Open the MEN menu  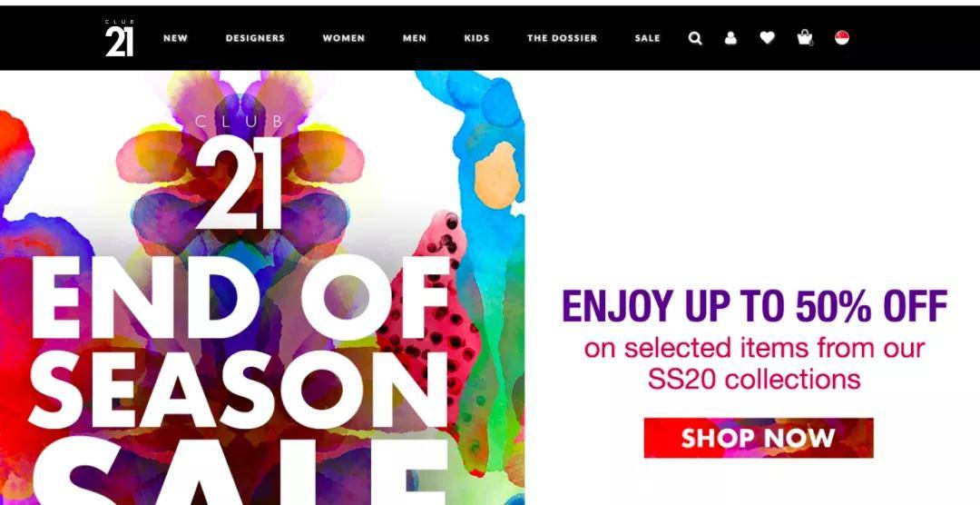pos(415,38)
